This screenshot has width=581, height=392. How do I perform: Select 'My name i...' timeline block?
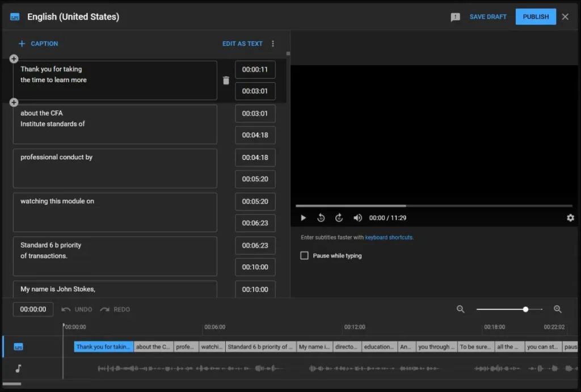coord(314,347)
